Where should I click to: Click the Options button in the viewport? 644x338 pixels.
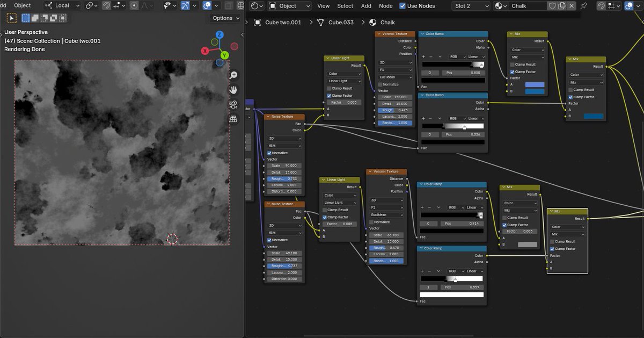coord(224,18)
